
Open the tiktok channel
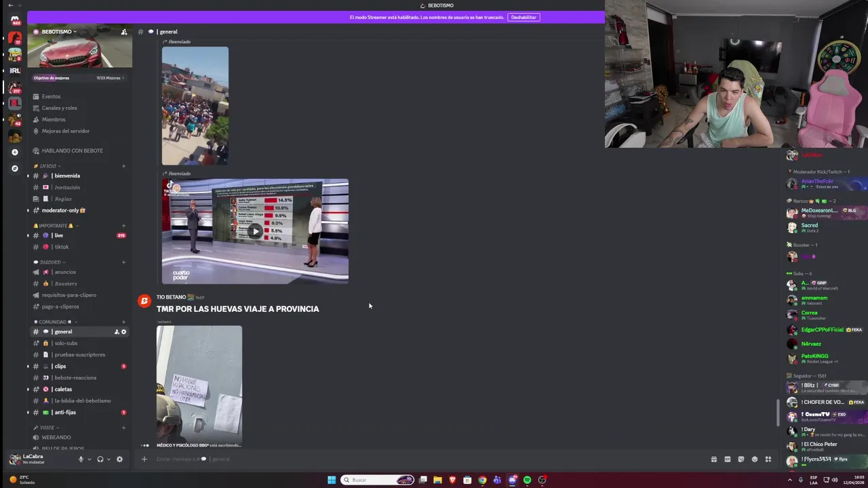point(80,247)
